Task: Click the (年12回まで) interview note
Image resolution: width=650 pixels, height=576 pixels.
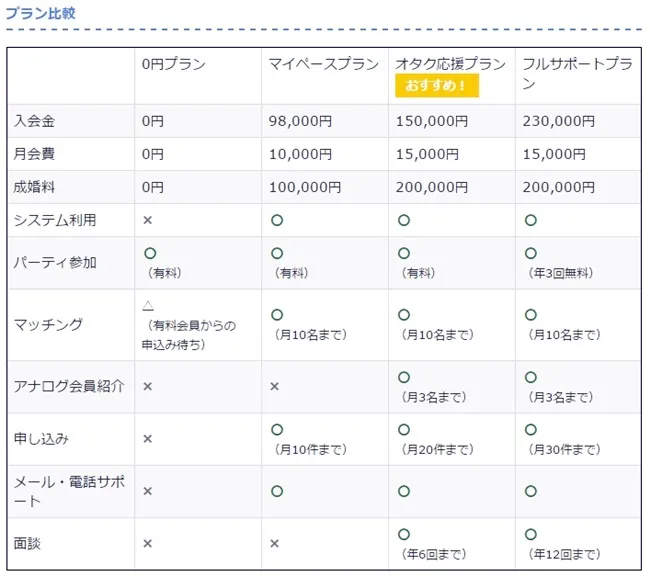Action: tap(565, 554)
